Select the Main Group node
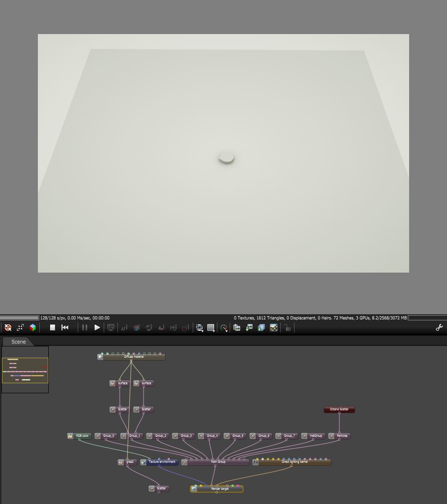This screenshot has height=504, width=447. point(215,462)
